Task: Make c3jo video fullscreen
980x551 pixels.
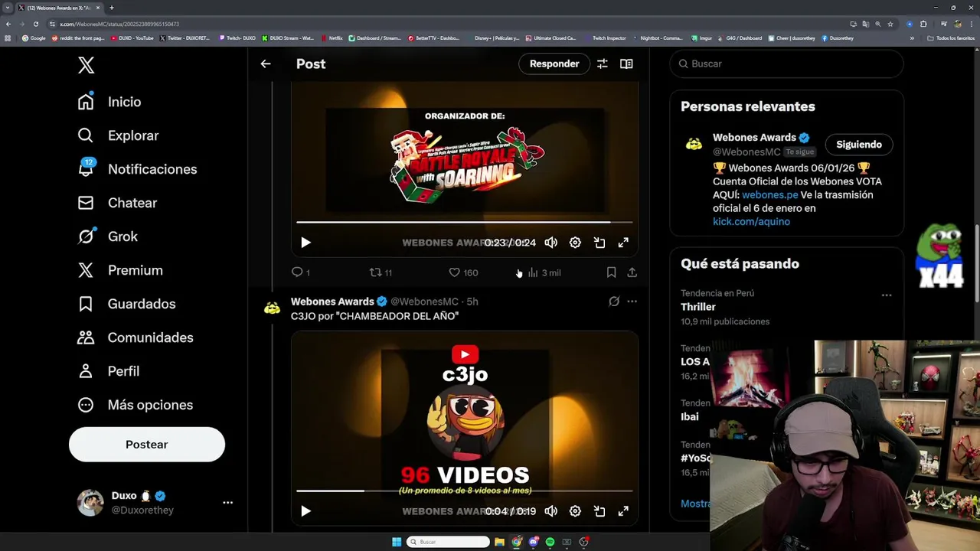Action: tap(623, 511)
